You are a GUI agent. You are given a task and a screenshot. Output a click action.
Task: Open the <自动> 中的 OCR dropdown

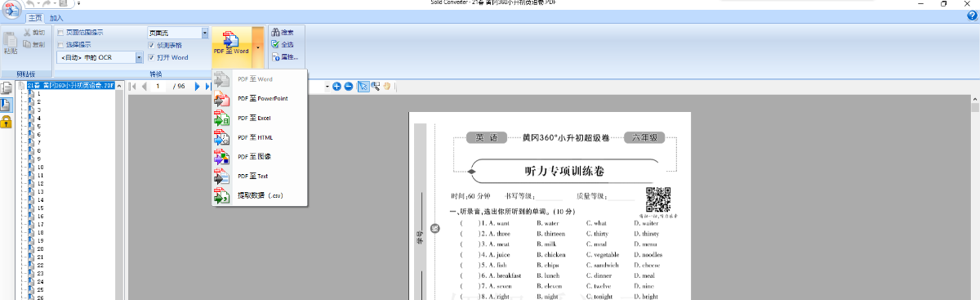point(140,57)
